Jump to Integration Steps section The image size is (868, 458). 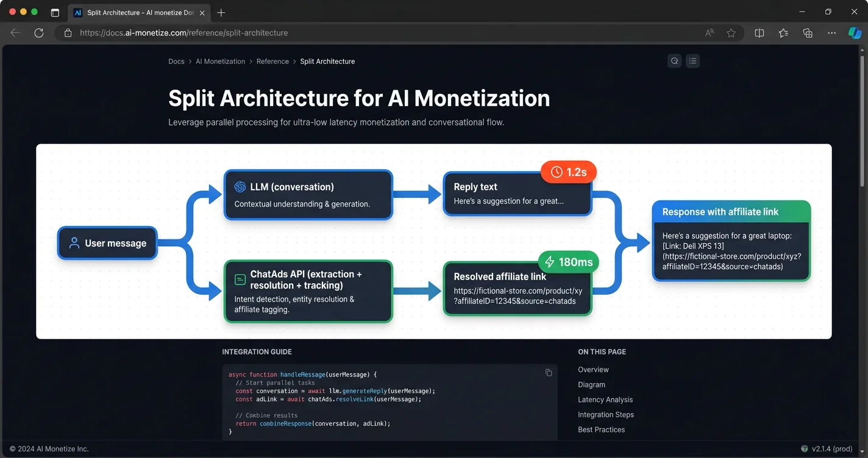coord(606,415)
